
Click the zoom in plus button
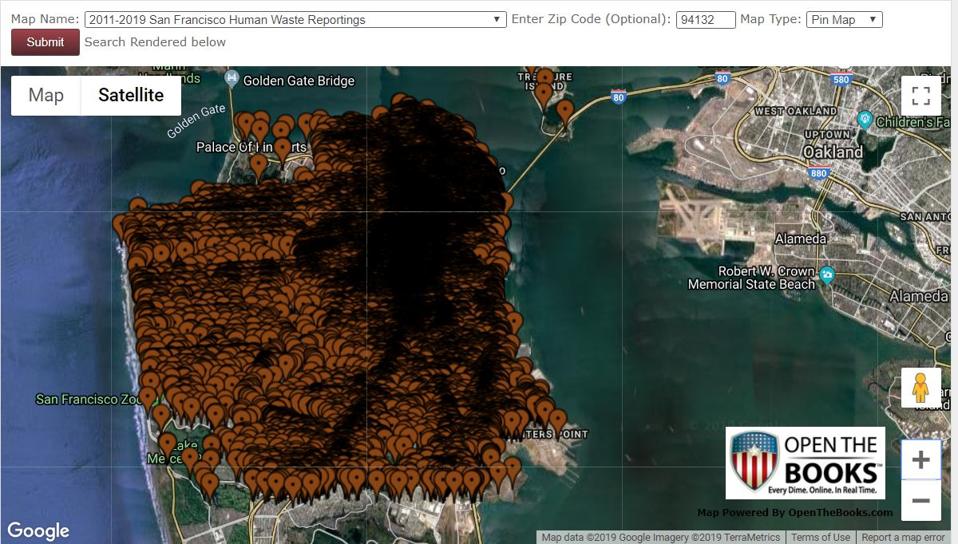click(x=921, y=460)
